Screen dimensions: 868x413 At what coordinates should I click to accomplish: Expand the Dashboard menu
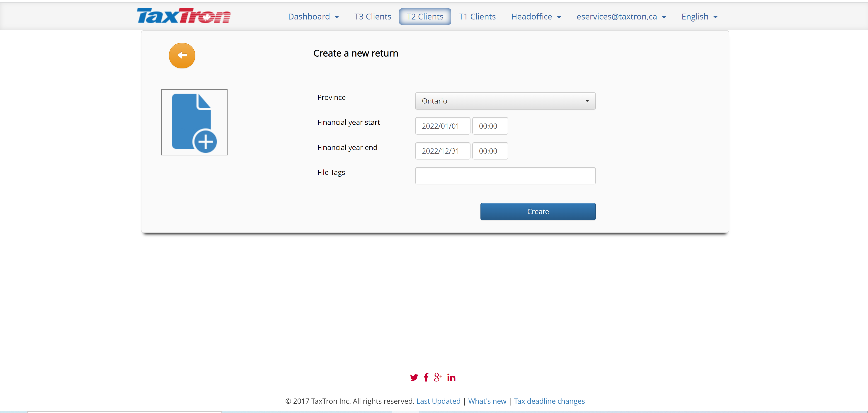313,17
